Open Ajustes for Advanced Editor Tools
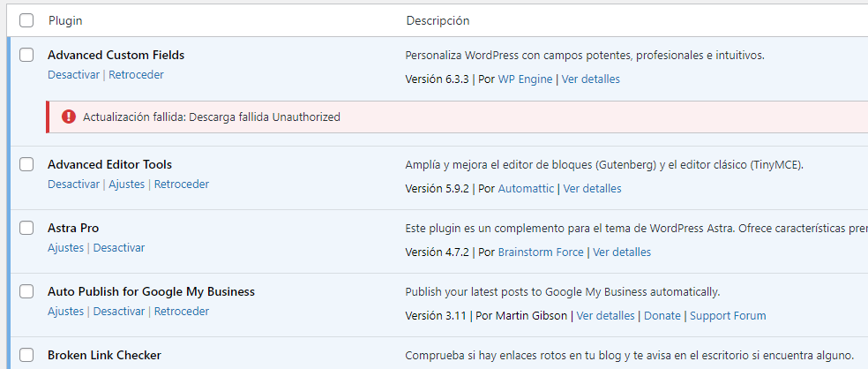The height and width of the screenshot is (369, 868). coord(127,184)
